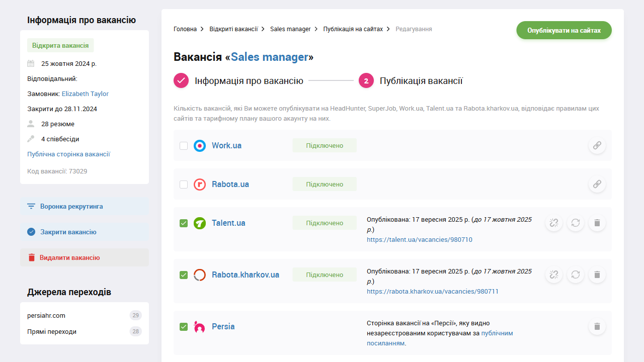Open "Відкриті вакансії" in the breadcrumb
644x362 pixels.
tap(234, 29)
